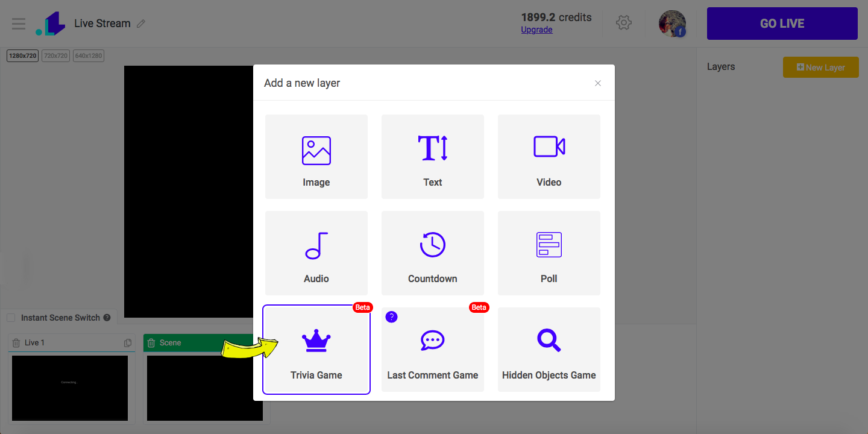Add a Hidden Objects Game layer
The height and width of the screenshot is (434, 868).
549,350
